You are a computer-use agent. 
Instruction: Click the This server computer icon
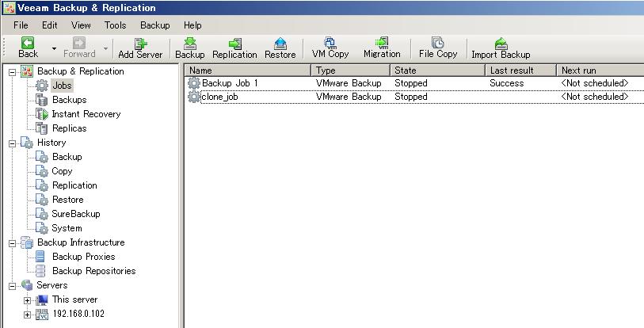click(x=42, y=300)
